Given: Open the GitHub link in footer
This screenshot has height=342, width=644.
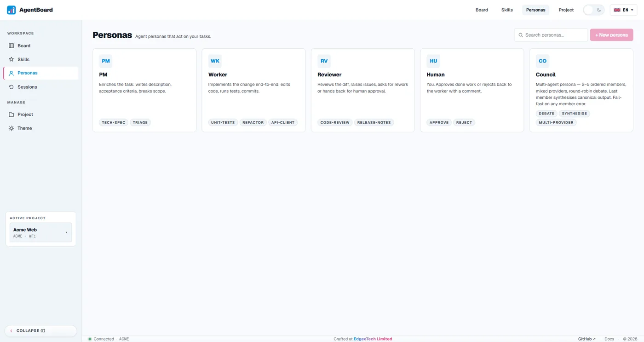Looking at the screenshot, I should point(586,339).
